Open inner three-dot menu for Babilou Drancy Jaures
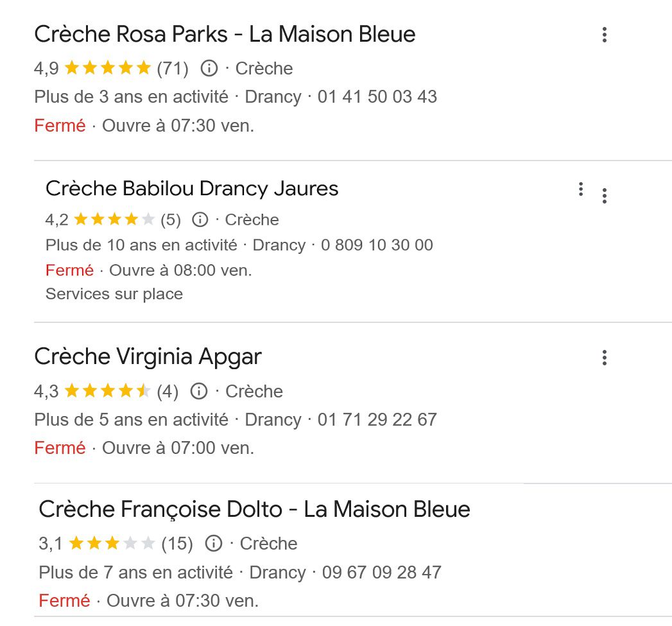This screenshot has width=672, height=626. 581,189
